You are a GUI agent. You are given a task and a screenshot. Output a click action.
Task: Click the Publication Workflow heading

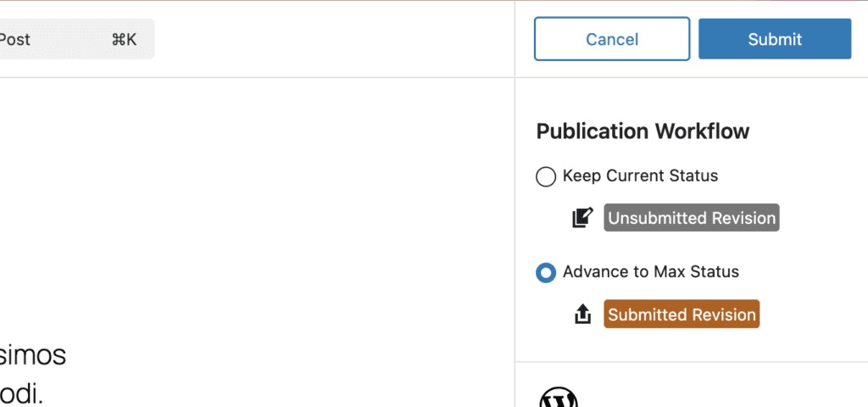click(x=643, y=131)
